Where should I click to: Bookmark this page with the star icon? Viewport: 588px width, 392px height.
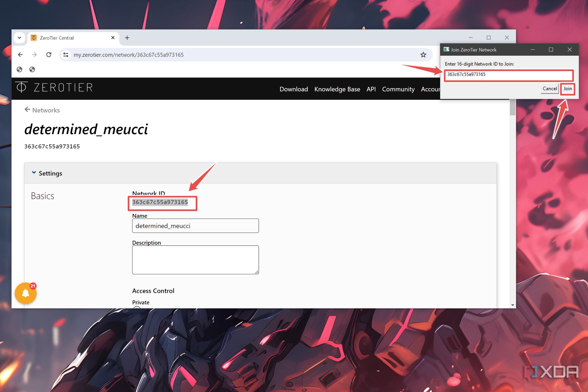423,55
